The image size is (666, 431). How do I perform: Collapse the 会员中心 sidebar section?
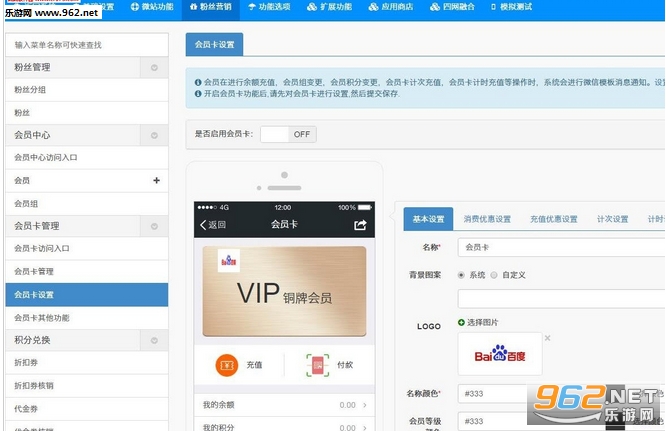[x=154, y=135]
